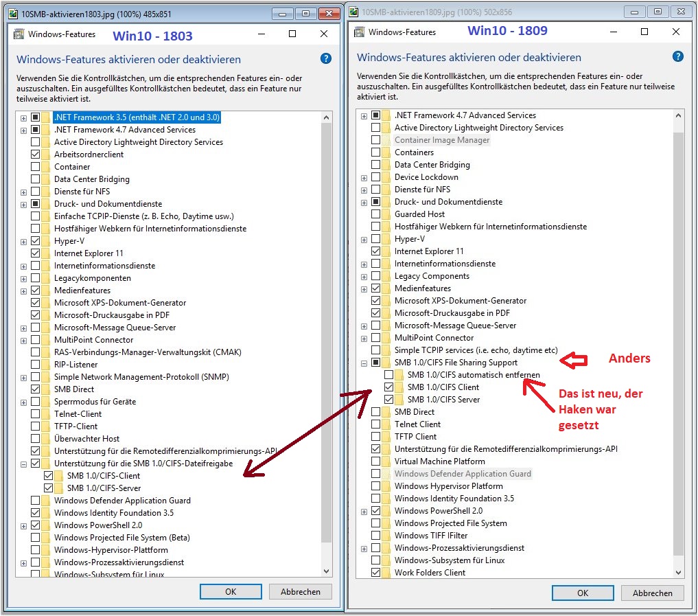Click OK in the Win10 1809 window
Screen dimensions: 698x616
coord(583,593)
